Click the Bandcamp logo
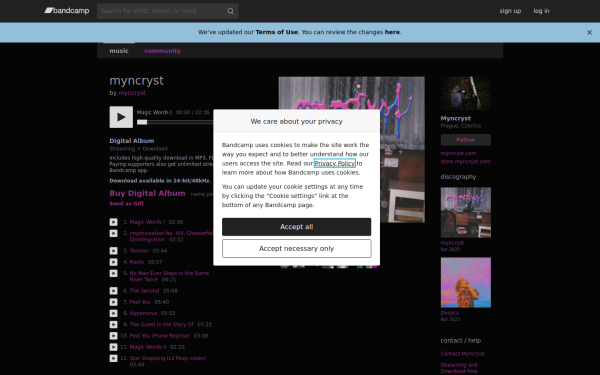The height and width of the screenshot is (375, 600). pyautogui.click(x=67, y=11)
